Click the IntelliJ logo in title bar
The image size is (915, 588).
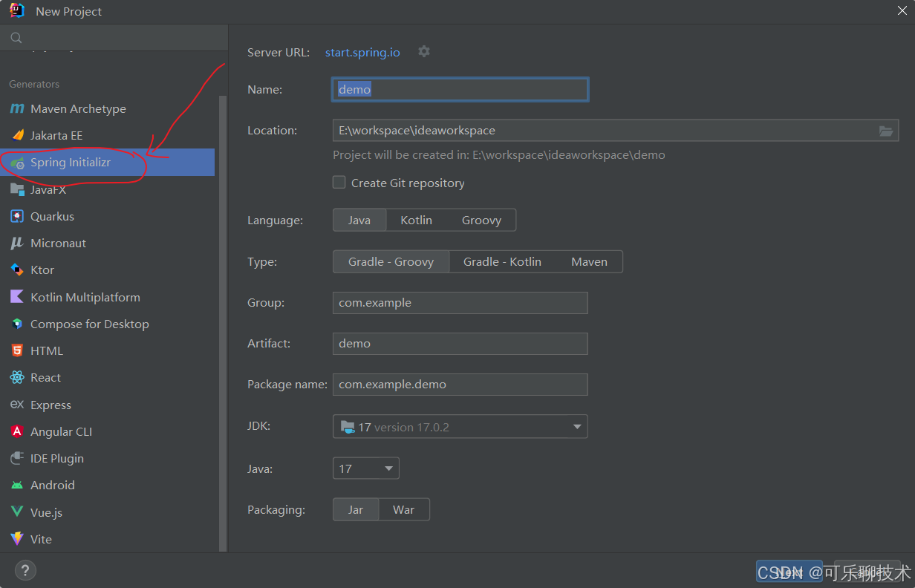(17, 10)
